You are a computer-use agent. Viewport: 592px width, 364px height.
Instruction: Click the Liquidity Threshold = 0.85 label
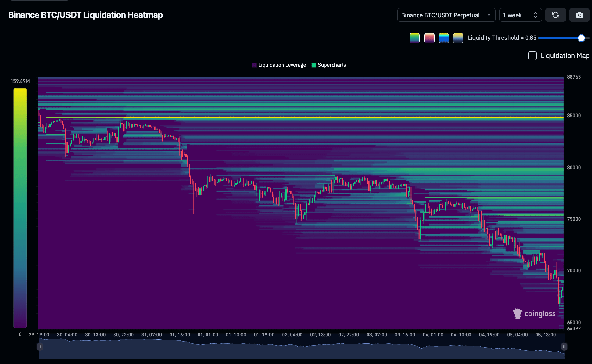[502, 38]
